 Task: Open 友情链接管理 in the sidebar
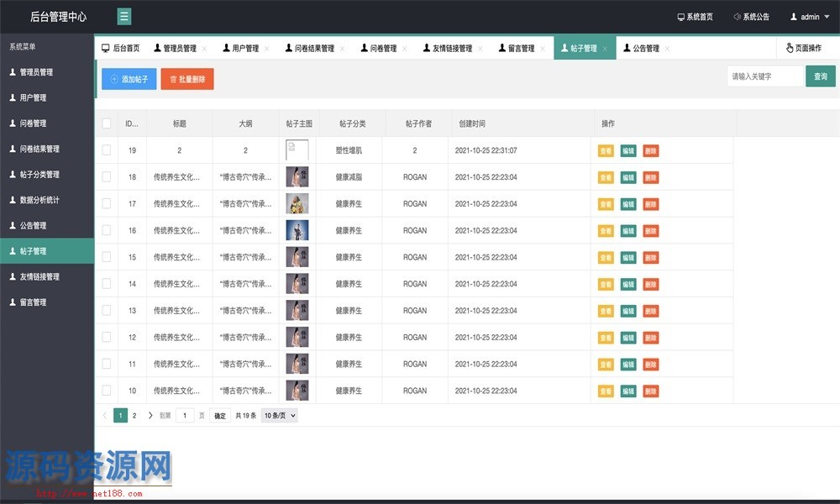coord(46,276)
